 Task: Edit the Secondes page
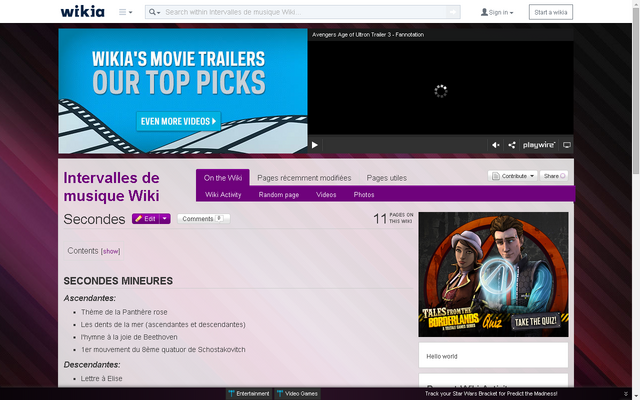146,219
